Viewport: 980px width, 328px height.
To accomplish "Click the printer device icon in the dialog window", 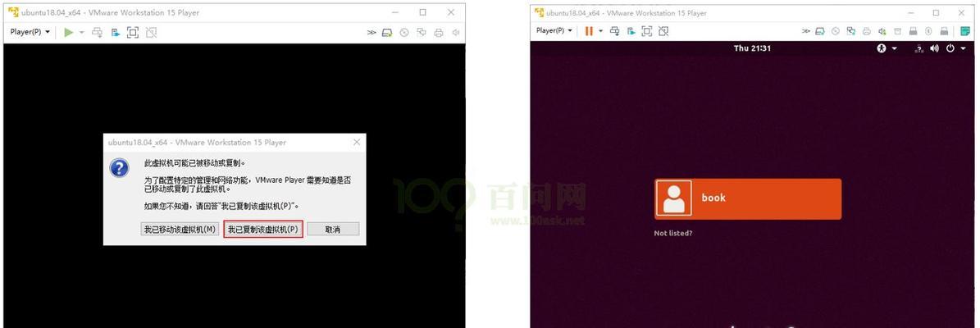I will (x=439, y=33).
